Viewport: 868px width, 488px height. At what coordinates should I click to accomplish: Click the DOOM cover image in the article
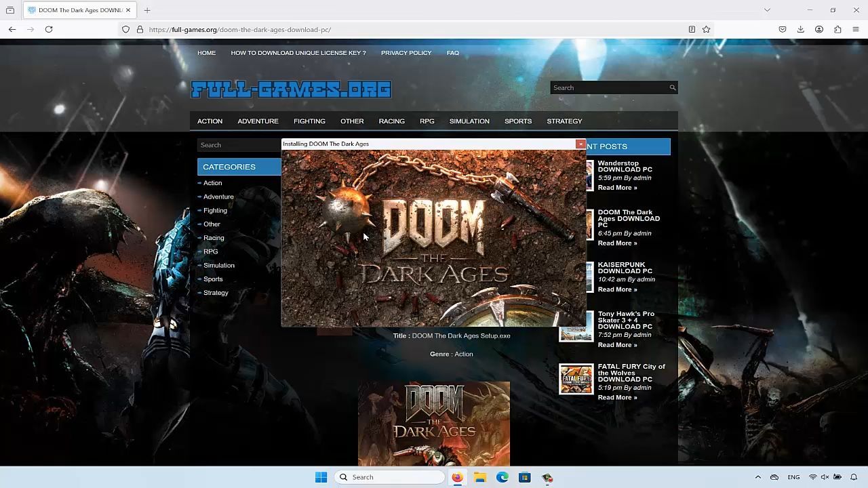tap(434, 424)
